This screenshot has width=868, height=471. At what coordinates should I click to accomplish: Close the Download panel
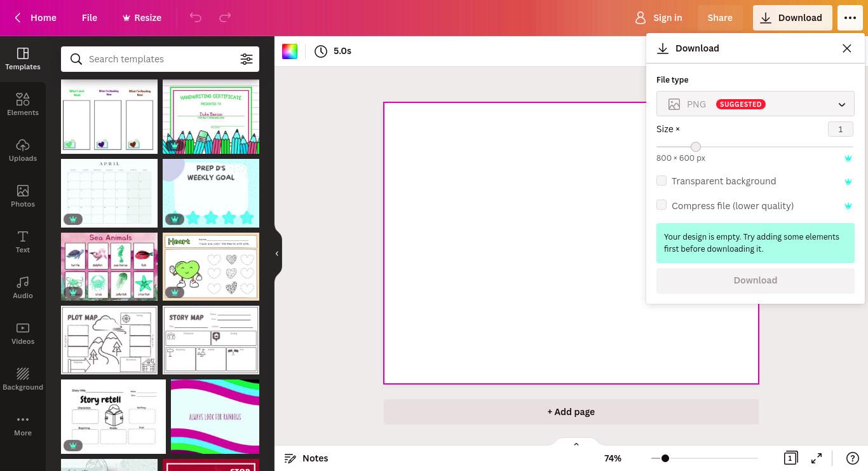coord(846,48)
